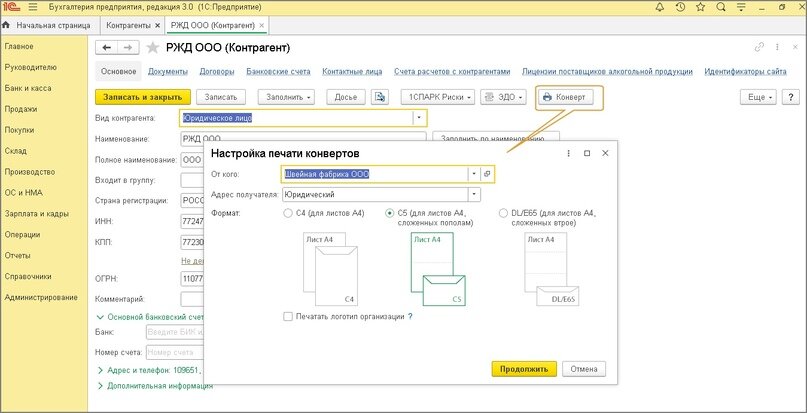Open Справочники section in sidebar
807x413 pixels.
(28, 277)
